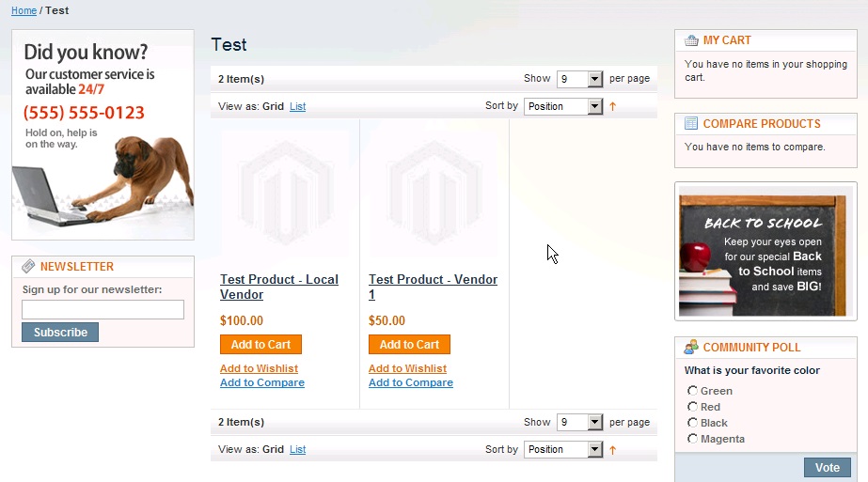Click the top sort direction arrow icon
The image size is (868, 482).
(613, 107)
